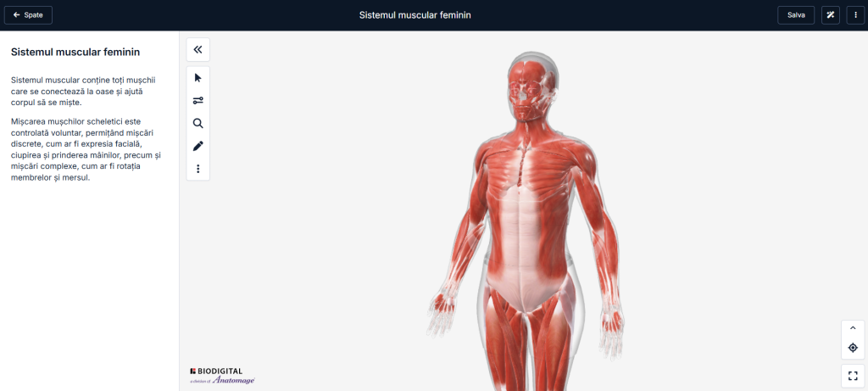
Task: Select the arrow cursor tool
Action: [198, 78]
